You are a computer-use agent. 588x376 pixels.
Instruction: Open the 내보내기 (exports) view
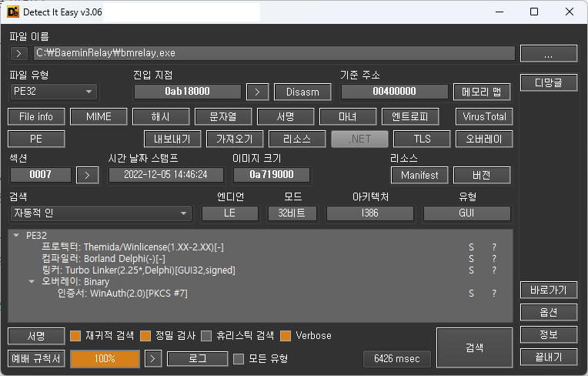pos(172,139)
